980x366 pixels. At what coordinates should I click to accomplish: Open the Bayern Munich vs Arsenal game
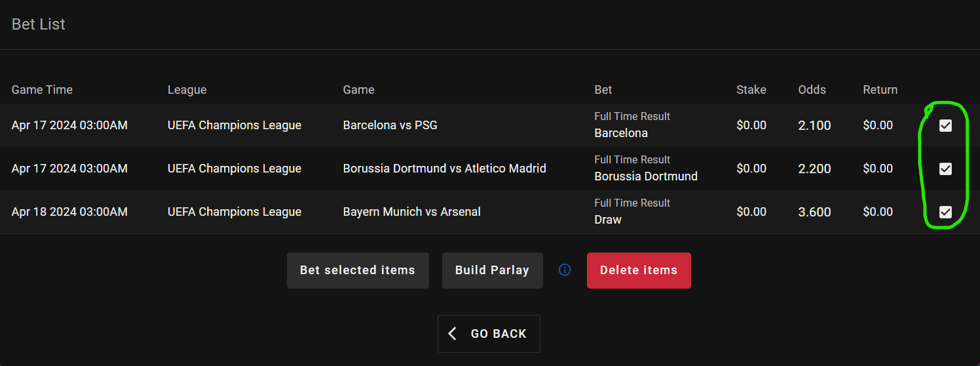click(411, 212)
